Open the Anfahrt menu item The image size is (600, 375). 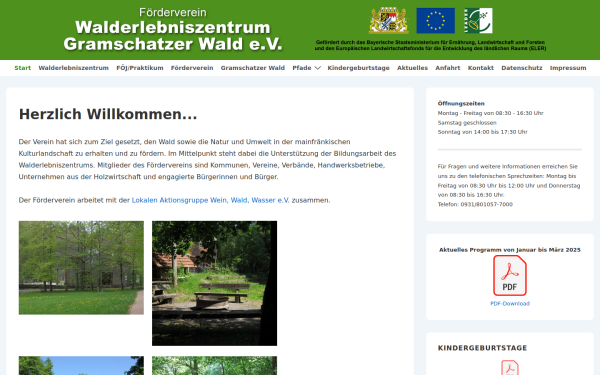[447, 68]
